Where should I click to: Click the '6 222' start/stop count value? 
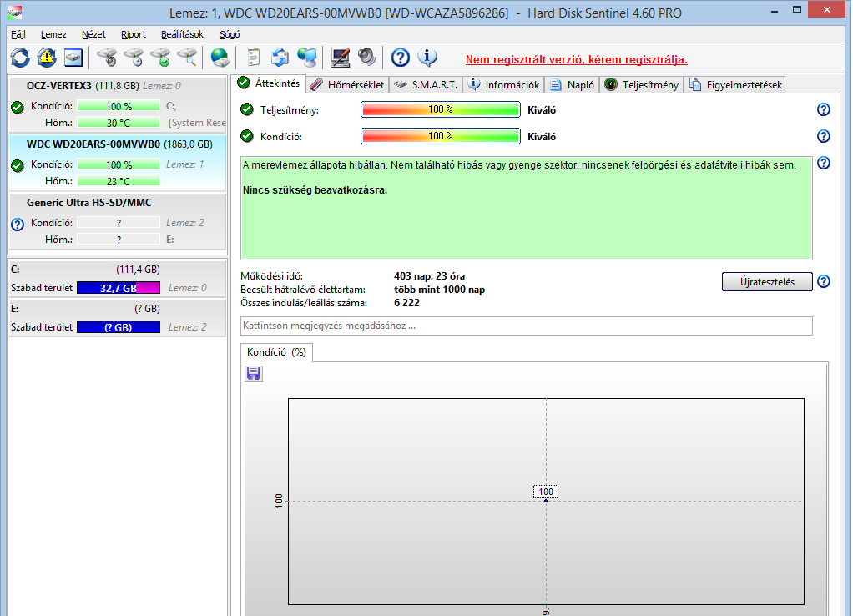click(406, 303)
